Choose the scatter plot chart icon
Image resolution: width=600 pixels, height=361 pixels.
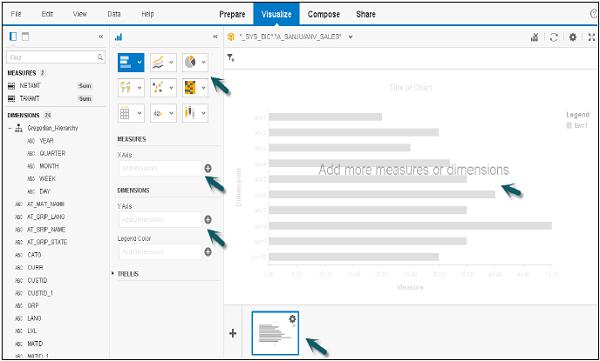(x=158, y=88)
